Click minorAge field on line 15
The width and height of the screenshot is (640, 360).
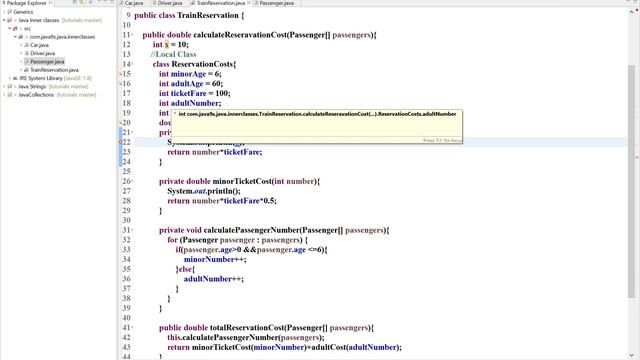point(188,74)
